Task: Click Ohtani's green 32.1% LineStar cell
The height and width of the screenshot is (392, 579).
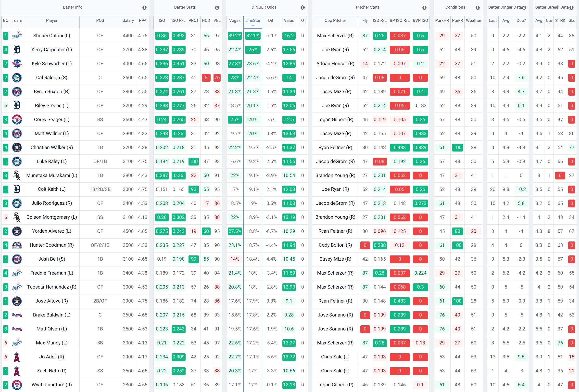Action: (x=253, y=36)
